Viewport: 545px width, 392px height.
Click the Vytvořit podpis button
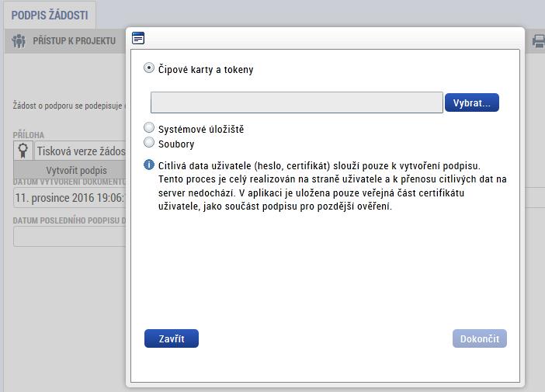[x=70, y=170]
